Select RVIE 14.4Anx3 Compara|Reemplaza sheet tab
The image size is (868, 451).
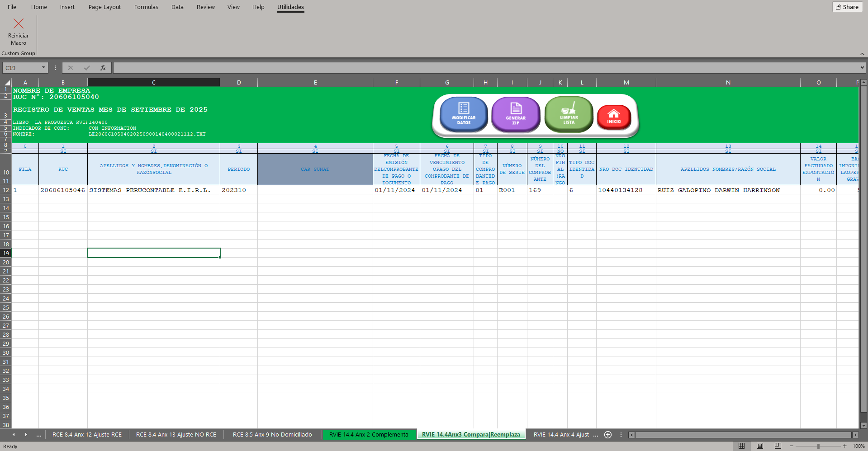(471, 435)
